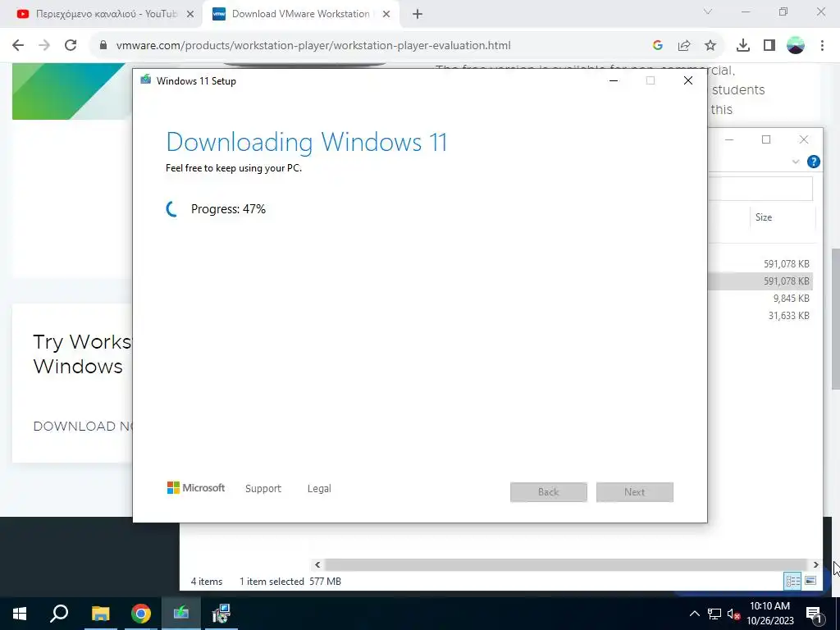Open Chrome tab search chevron
This screenshot has height=630, width=840.
tap(708, 11)
